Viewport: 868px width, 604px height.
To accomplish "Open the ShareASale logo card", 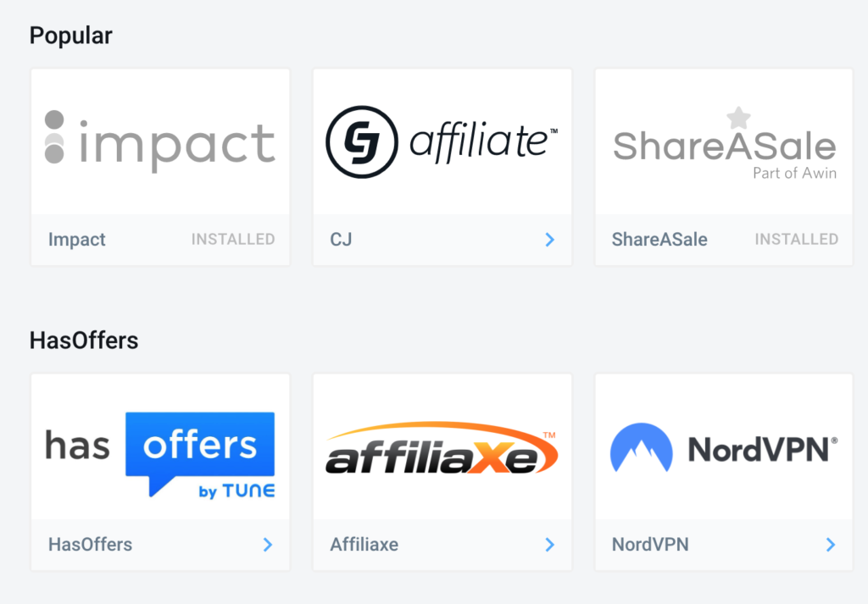I will click(725, 143).
